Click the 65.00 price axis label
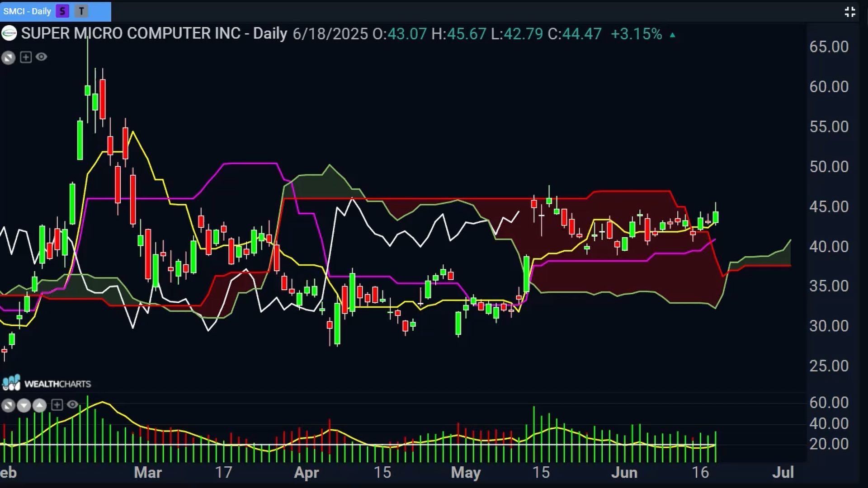This screenshot has height=488, width=868. (x=829, y=47)
